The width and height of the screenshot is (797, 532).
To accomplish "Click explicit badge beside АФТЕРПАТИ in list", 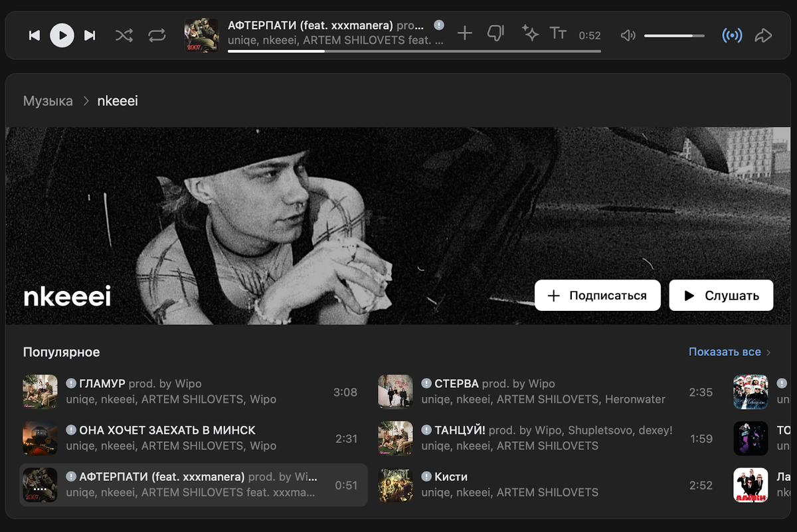I will tap(71, 476).
